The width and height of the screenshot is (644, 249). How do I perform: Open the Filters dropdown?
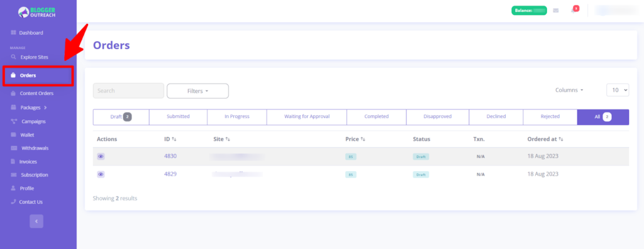pos(197,91)
